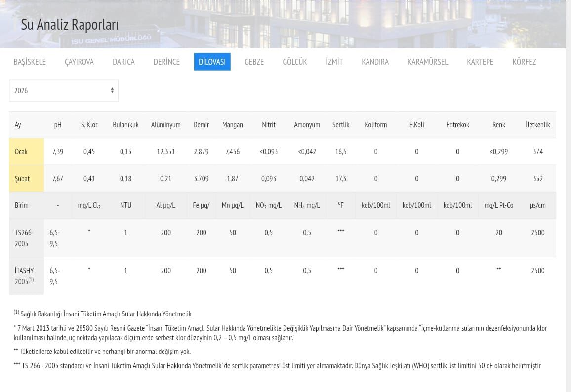Switch to the GÖLCÜK tab

click(295, 62)
